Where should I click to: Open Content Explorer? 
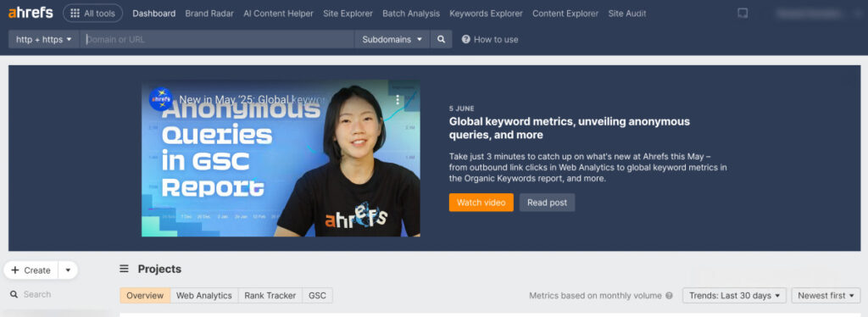coord(565,14)
